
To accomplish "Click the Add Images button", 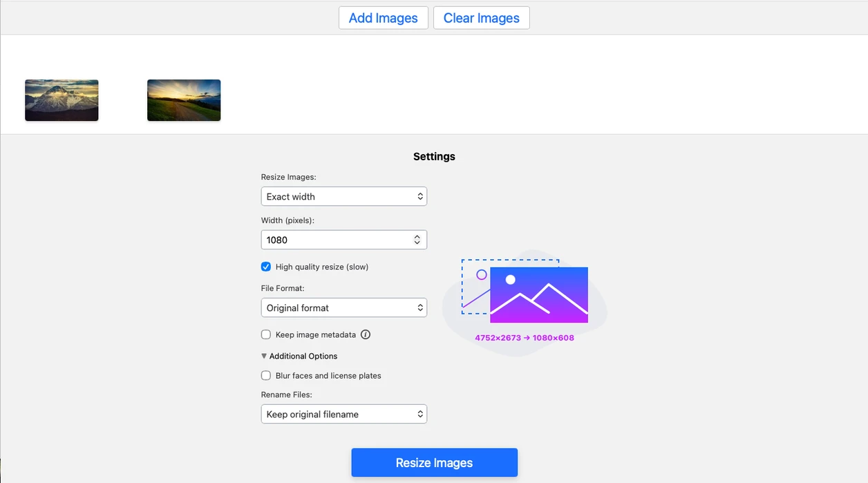I will pos(383,18).
